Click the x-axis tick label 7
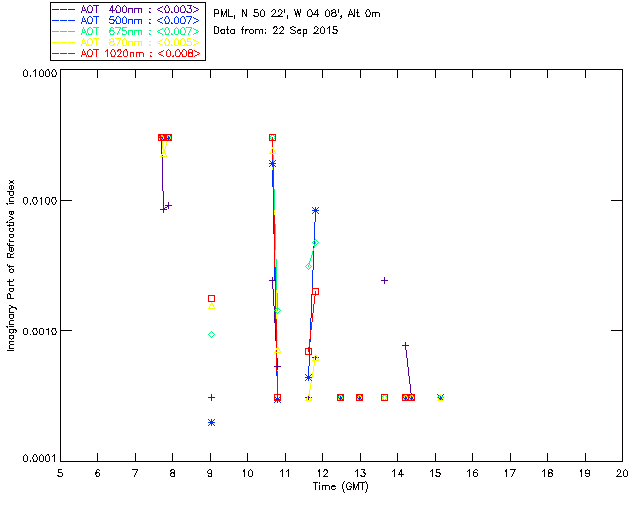 pyautogui.click(x=135, y=473)
